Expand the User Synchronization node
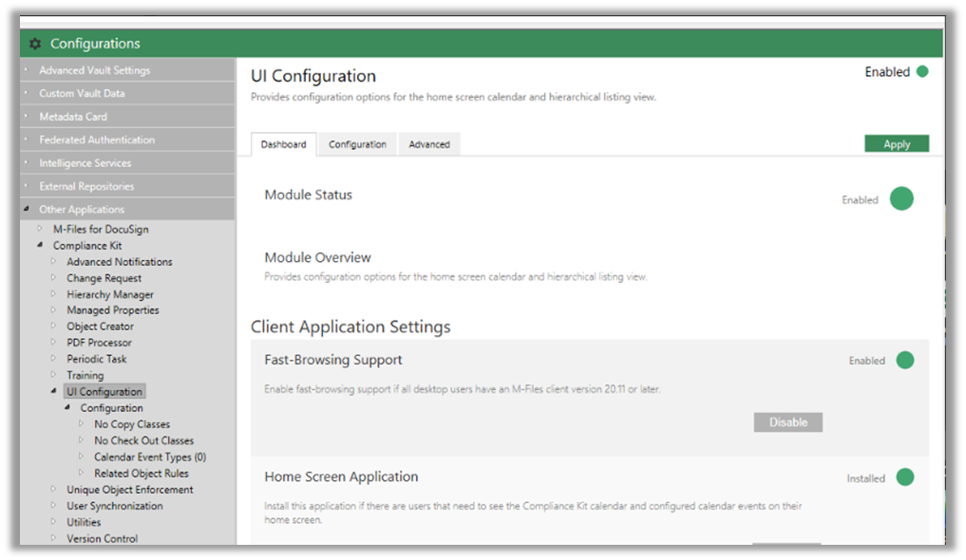The height and width of the screenshot is (560, 966). click(53, 505)
